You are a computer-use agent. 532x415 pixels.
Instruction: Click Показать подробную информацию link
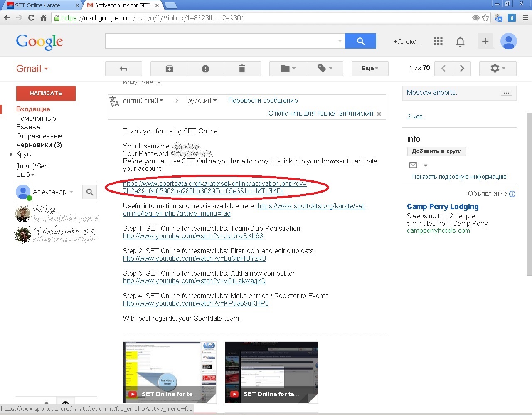click(459, 177)
